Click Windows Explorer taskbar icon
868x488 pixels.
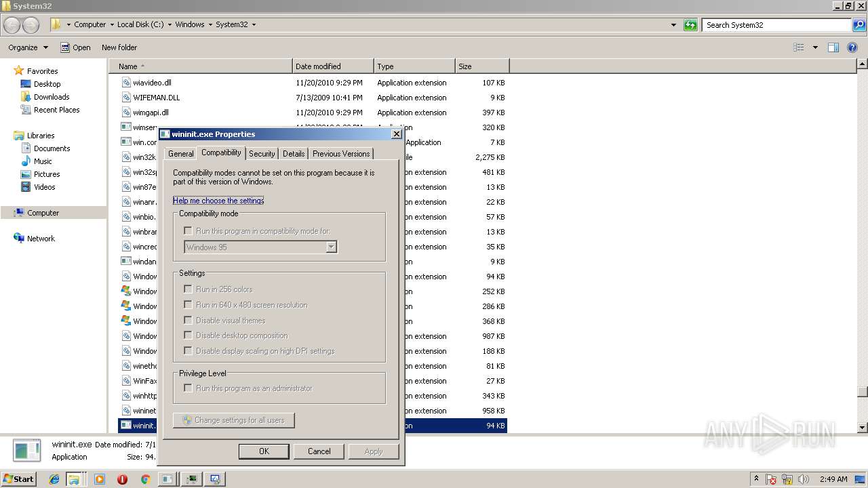pyautogui.click(x=73, y=479)
